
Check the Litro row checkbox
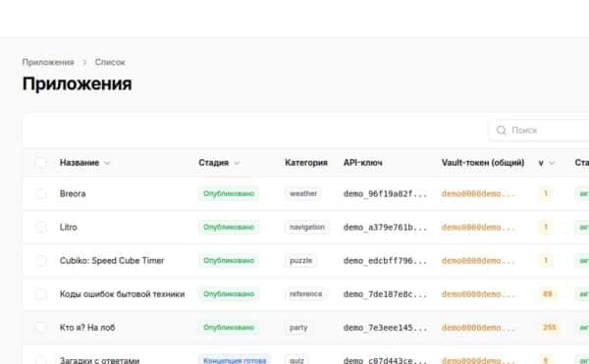(x=41, y=227)
